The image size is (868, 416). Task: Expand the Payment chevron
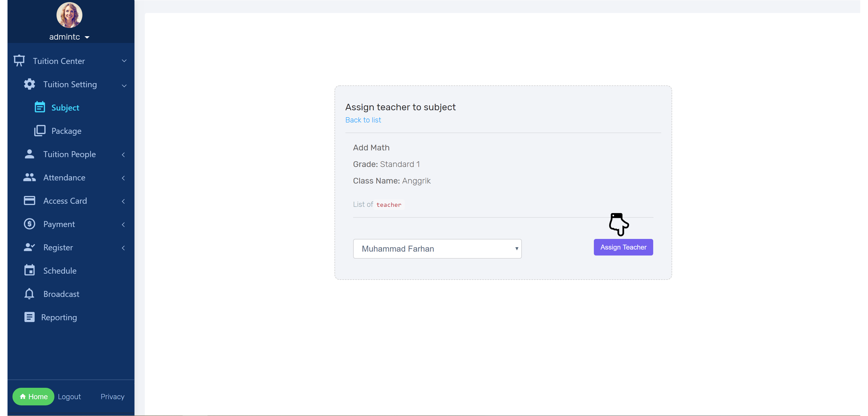[123, 224]
